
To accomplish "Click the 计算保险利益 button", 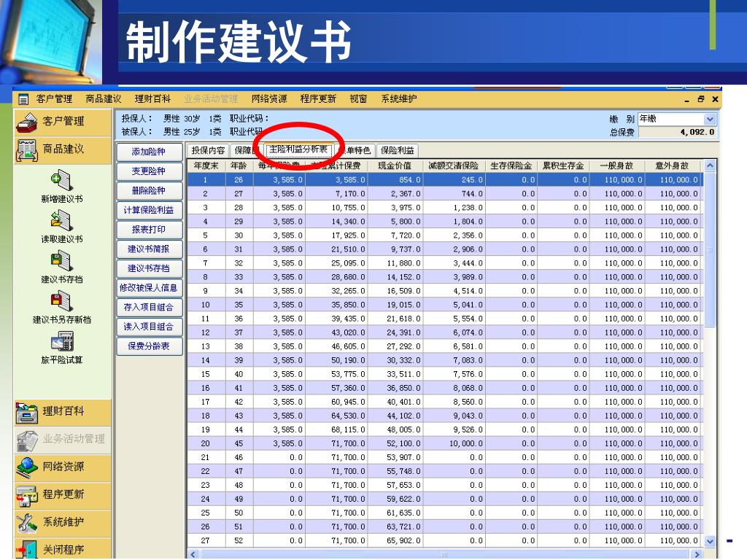I will click(x=149, y=210).
